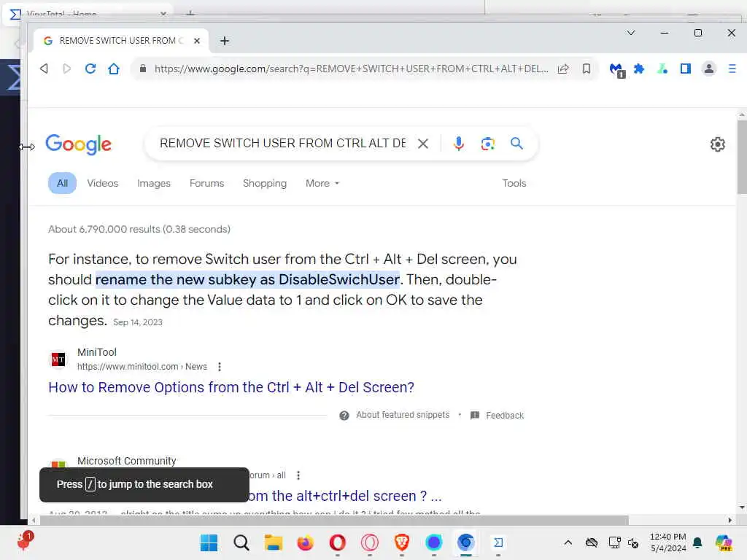Open the green flask extension icon

coord(662,69)
